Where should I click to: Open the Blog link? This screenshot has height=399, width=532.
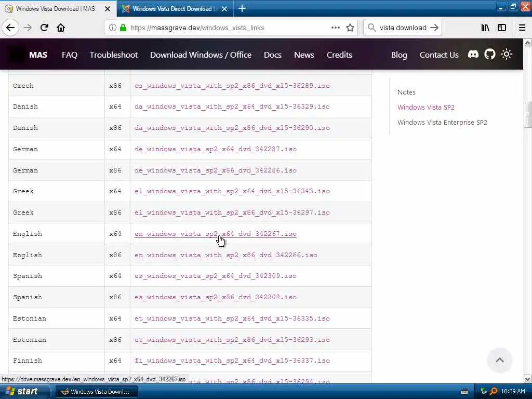[x=399, y=55]
